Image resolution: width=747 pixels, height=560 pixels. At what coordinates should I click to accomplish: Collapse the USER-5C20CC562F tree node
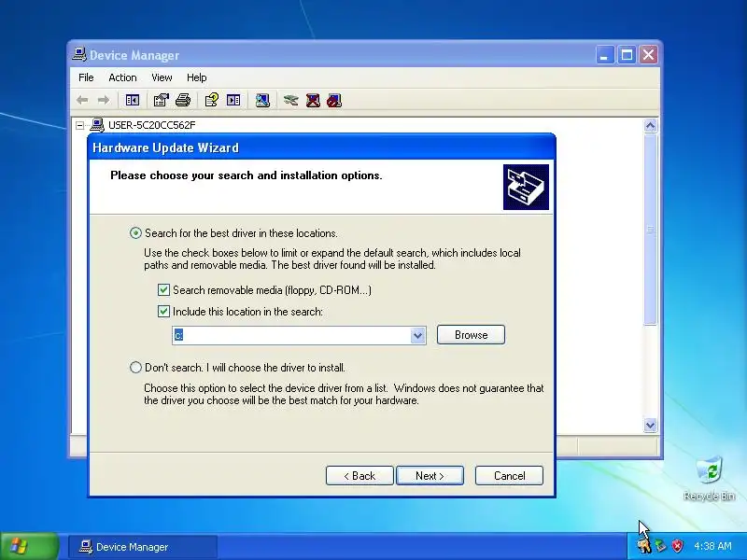[x=80, y=125]
